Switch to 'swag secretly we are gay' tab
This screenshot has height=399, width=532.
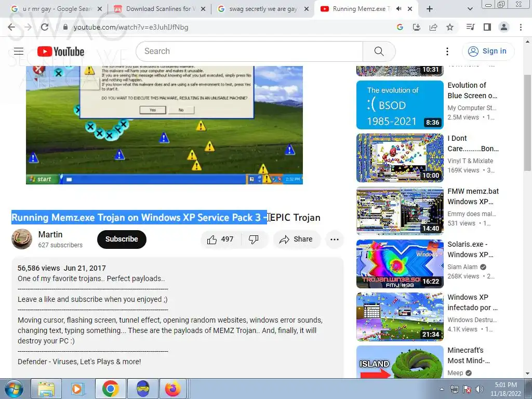point(262,9)
